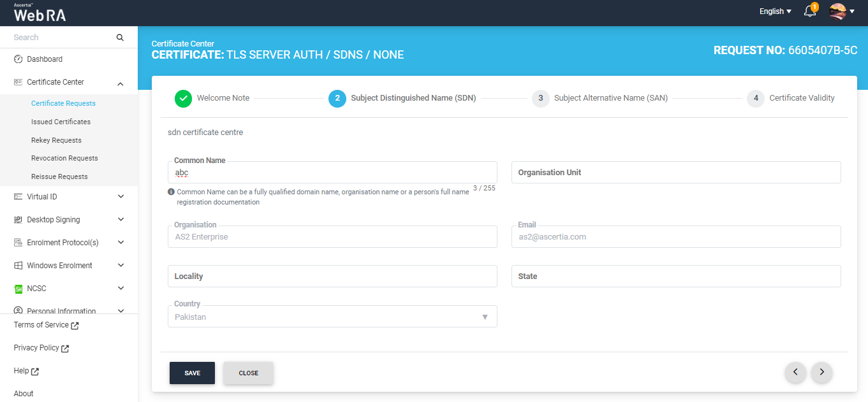Select step 4 Certificate Validity

[791, 98]
